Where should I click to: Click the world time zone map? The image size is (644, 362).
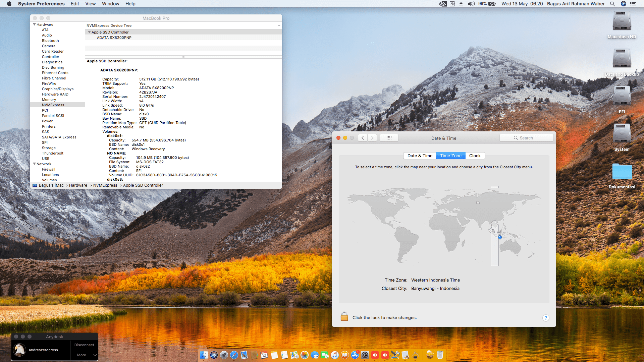tap(444, 226)
